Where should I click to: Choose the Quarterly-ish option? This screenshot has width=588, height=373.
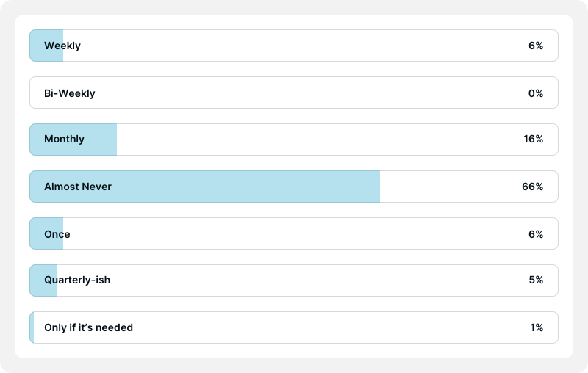[x=293, y=280]
